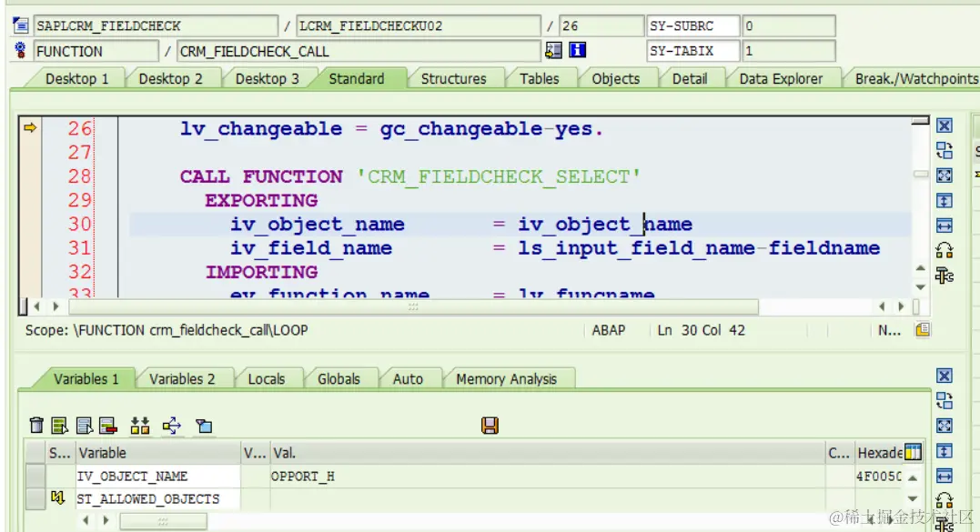Open the Tables tab
Viewport: 980px width, 532px height.
(x=540, y=79)
